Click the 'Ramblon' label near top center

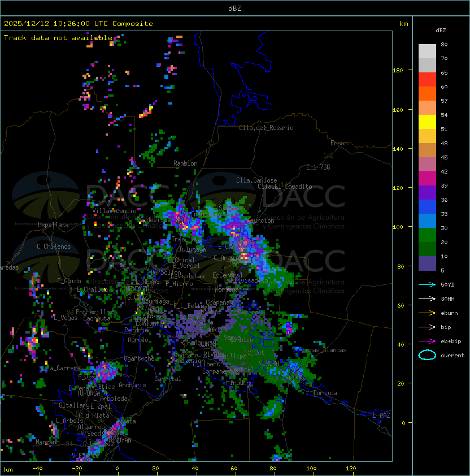coord(185,163)
